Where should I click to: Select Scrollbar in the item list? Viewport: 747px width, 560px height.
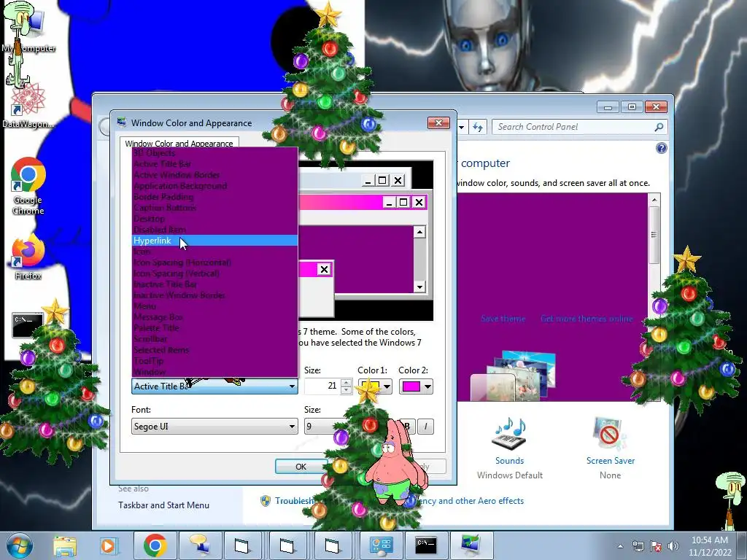pyautogui.click(x=215, y=339)
